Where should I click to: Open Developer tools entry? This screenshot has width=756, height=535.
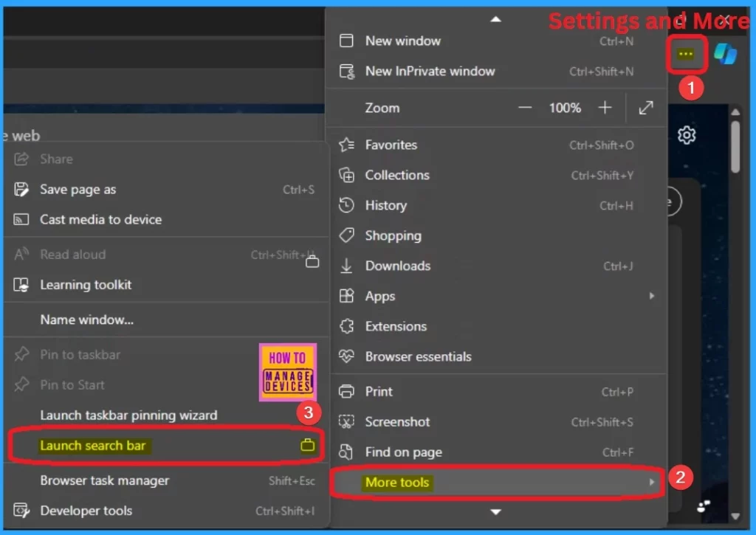(166, 511)
